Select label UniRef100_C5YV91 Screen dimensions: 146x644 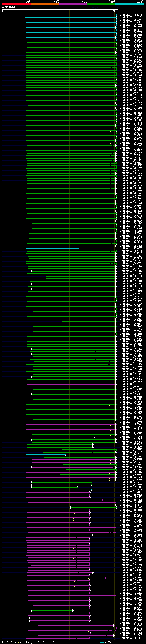[131, 596]
